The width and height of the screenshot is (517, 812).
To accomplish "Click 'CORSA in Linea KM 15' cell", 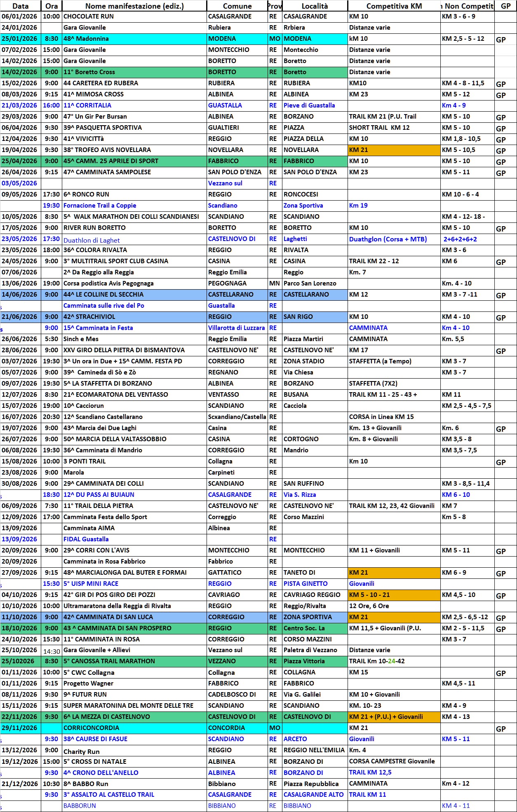I will pyautogui.click(x=394, y=417).
